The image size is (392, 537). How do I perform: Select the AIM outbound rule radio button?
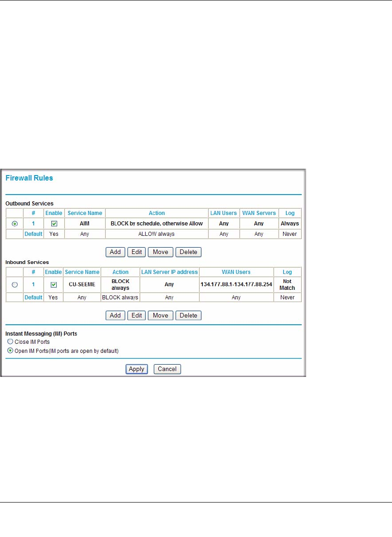point(15,224)
